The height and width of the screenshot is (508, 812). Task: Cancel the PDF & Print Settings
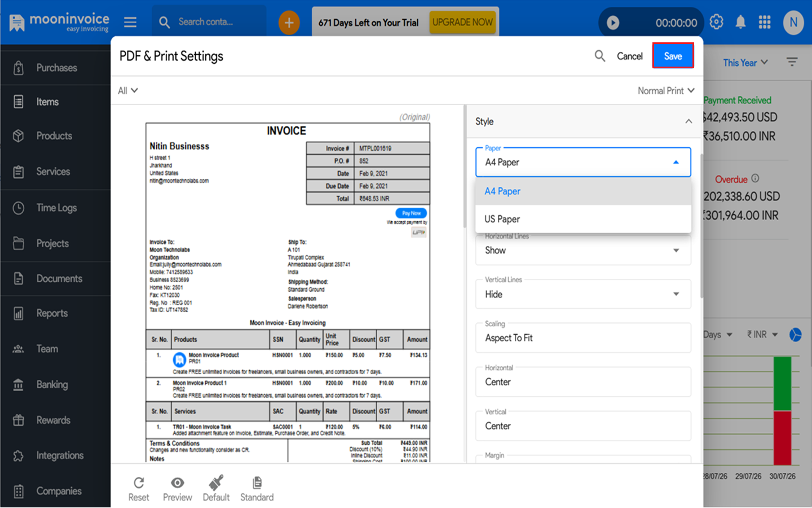pos(630,56)
